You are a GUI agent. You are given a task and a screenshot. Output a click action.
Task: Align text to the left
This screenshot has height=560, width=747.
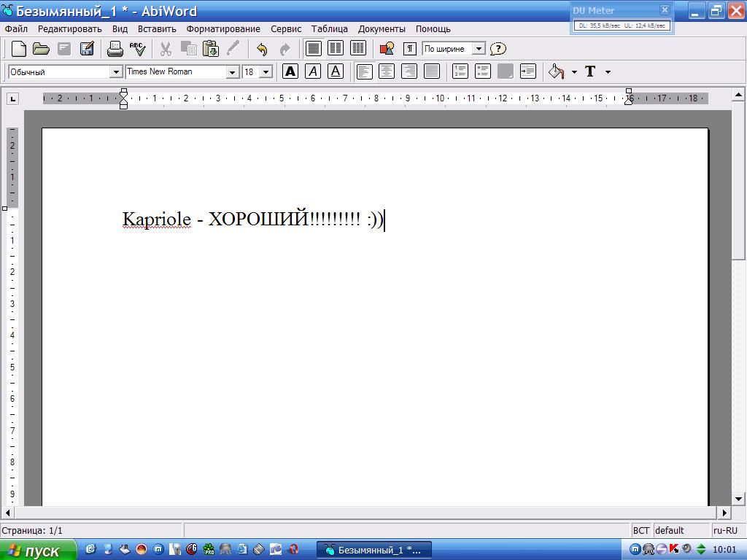(x=365, y=71)
